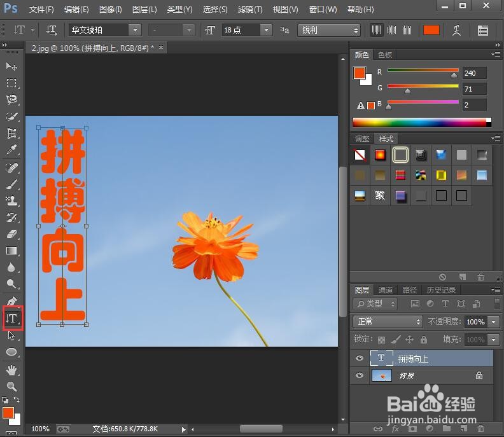Select the Eraser tool
This screenshot has width=504, height=437.
pos(11,234)
